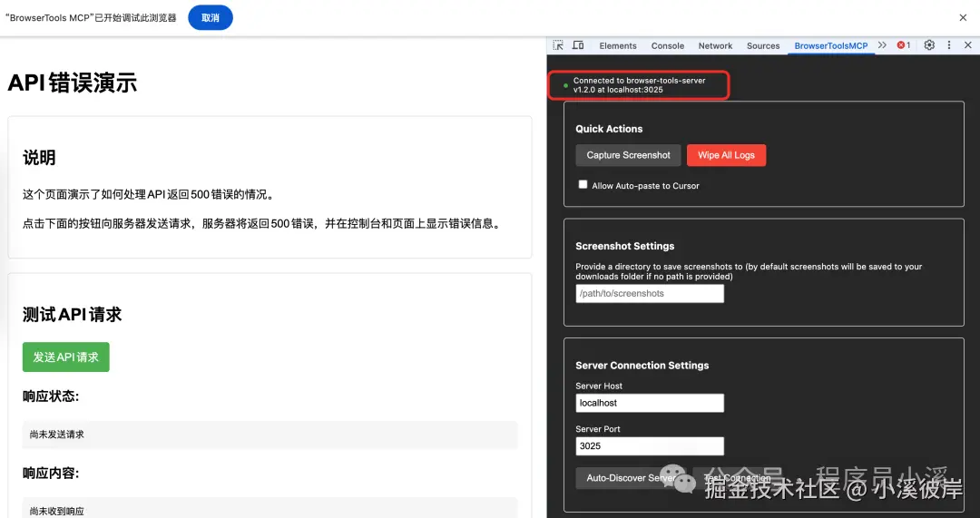980x518 pixels.
Task: Focus the screenshot path input field
Action: pos(650,293)
